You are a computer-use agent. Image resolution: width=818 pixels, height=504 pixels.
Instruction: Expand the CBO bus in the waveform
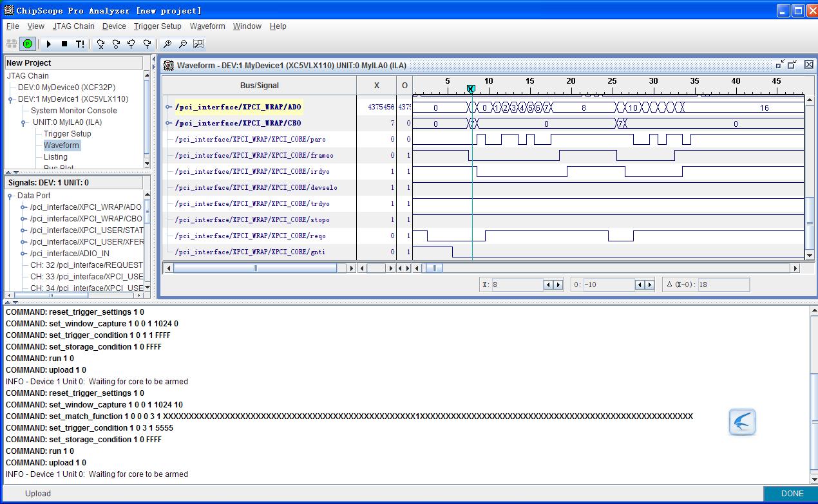[x=169, y=124]
